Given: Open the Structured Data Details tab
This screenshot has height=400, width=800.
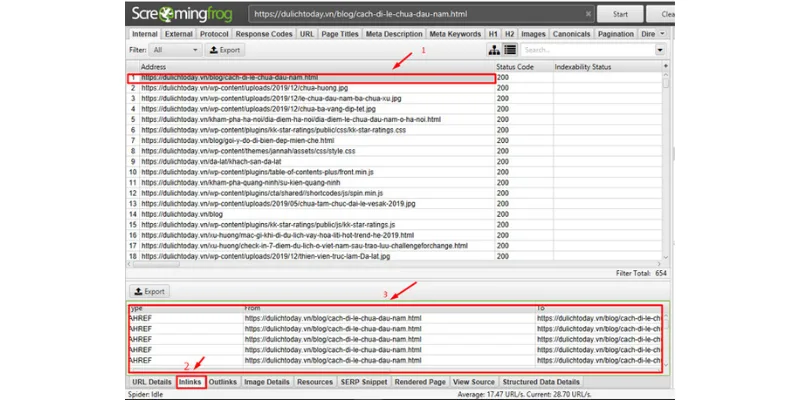Looking at the screenshot, I should [541, 382].
